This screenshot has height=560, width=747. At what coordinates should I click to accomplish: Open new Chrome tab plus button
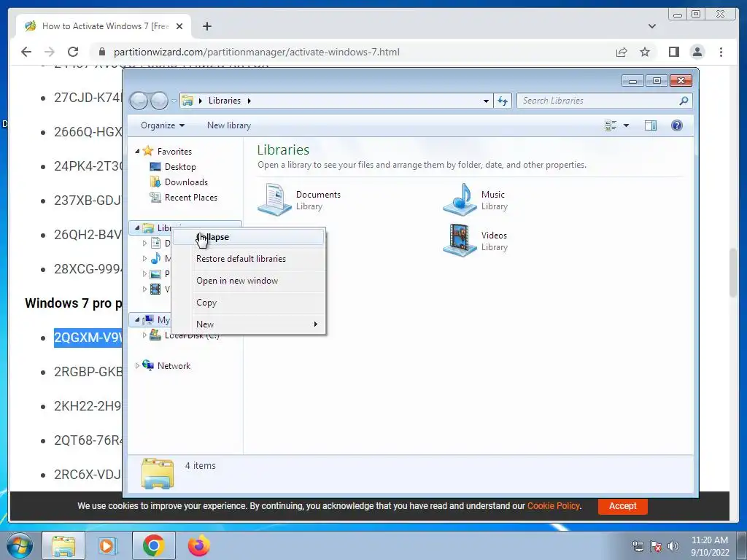click(x=206, y=26)
